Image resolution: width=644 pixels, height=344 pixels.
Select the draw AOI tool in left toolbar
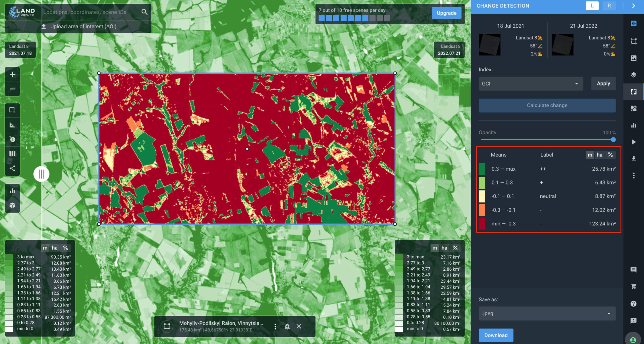coord(12,110)
